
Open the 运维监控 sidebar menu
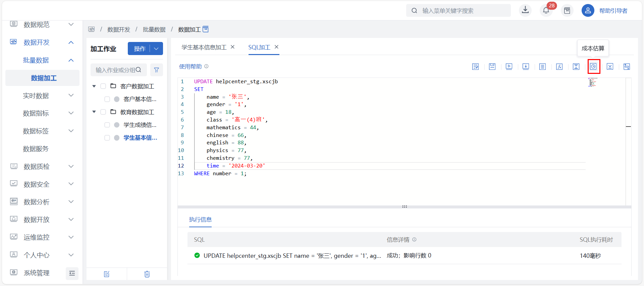coord(36,237)
